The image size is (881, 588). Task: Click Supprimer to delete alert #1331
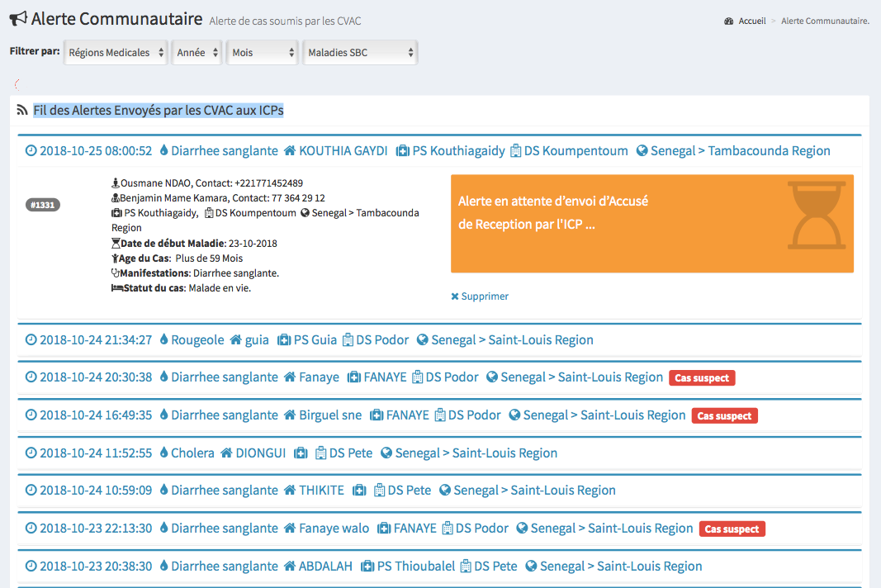click(480, 296)
